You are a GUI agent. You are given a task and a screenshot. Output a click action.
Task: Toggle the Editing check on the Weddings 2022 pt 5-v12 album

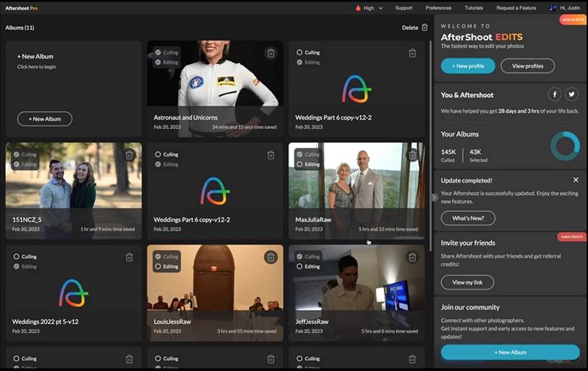pos(17,267)
